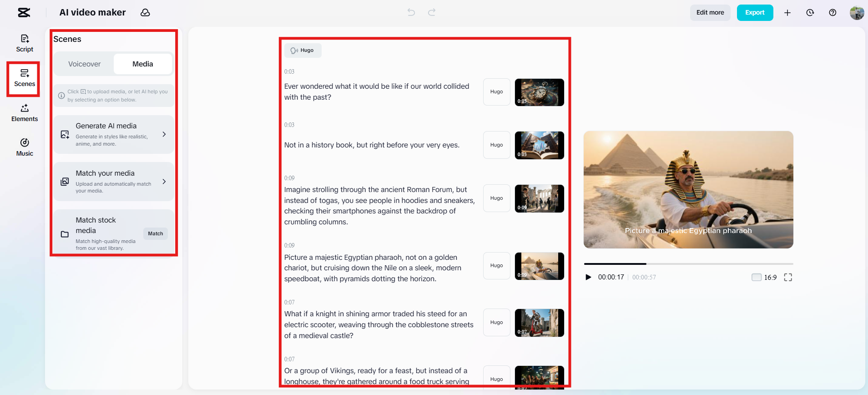Click the 00:00:17 current time display
Viewport: 868px width, 395px height.
(611, 277)
